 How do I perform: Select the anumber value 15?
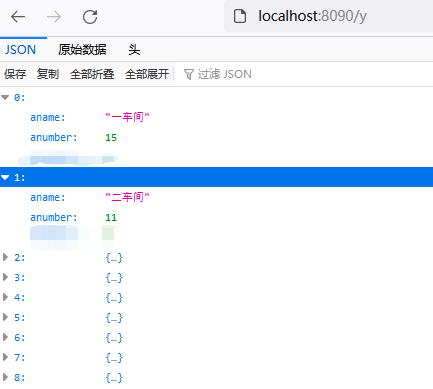coord(111,138)
